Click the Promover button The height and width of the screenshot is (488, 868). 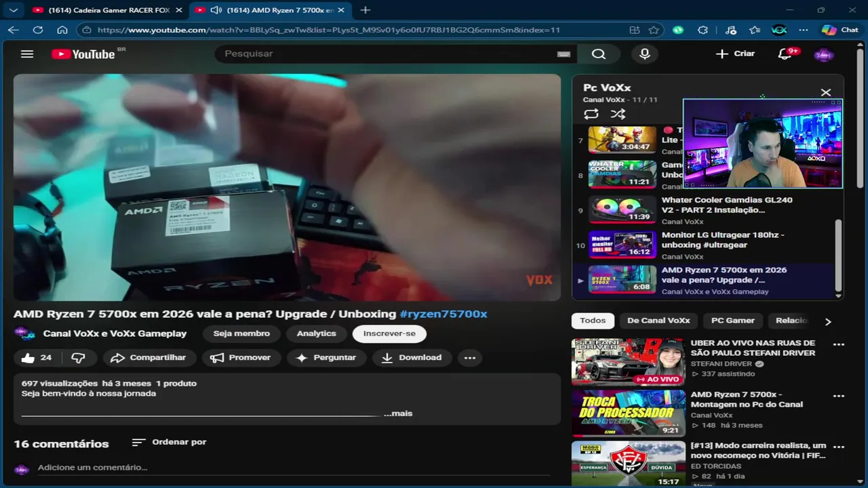tap(241, 358)
